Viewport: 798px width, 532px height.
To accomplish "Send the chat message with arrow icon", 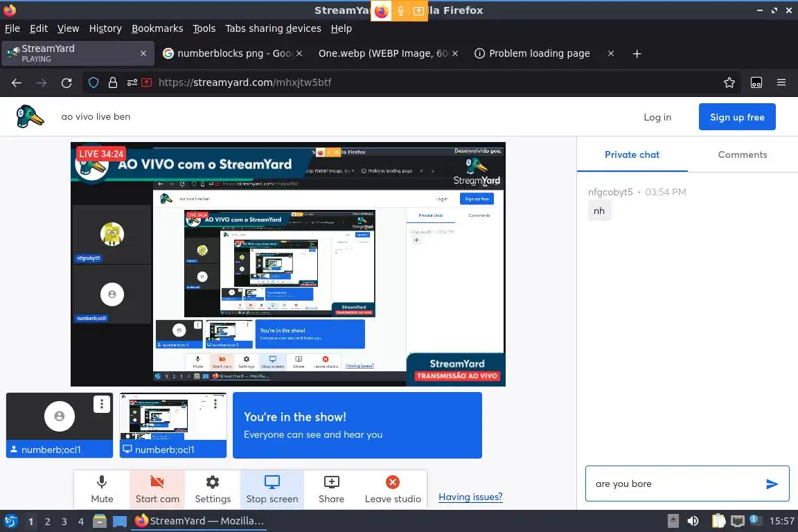I will click(772, 484).
